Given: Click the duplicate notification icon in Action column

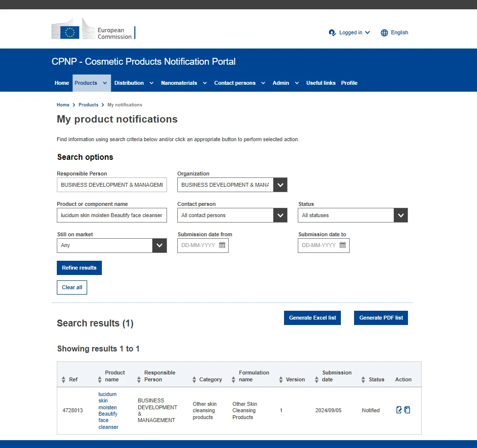Looking at the screenshot, I should point(407,410).
